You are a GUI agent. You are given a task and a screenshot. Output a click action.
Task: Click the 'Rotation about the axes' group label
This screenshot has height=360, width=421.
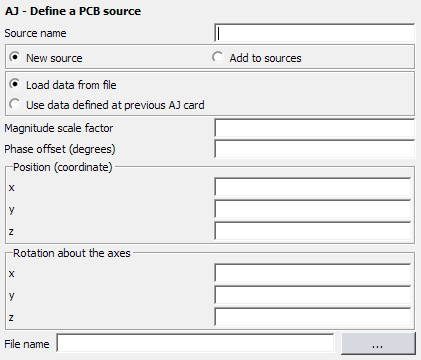click(72, 253)
